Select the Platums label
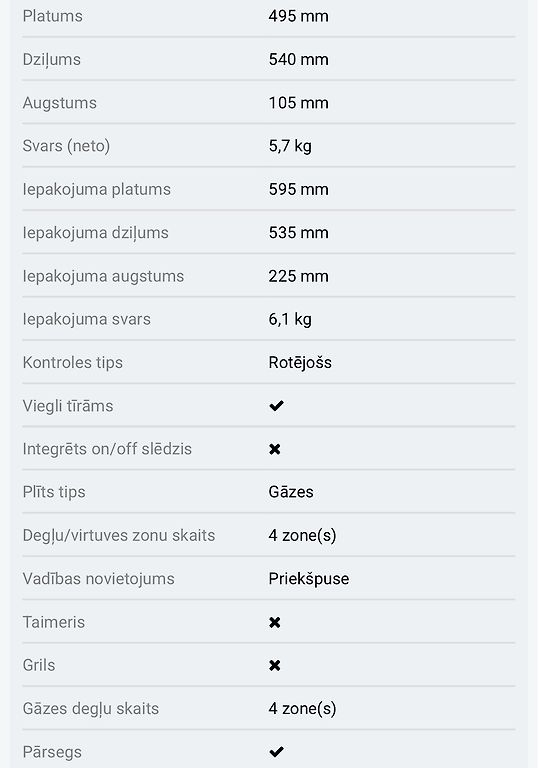The height and width of the screenshot is (768, 539). click(52, 16)
